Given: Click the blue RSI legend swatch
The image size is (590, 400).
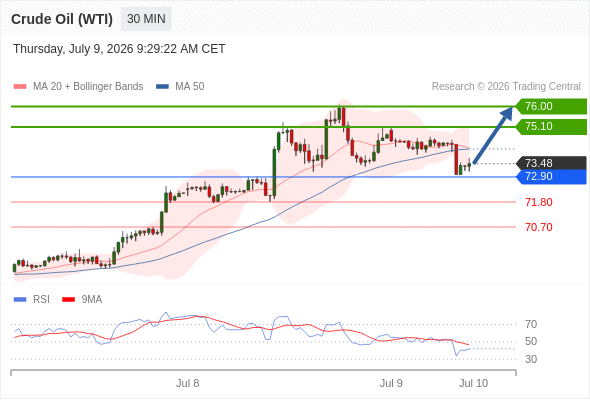Looking at the screenshot, I should pos(20,300).
